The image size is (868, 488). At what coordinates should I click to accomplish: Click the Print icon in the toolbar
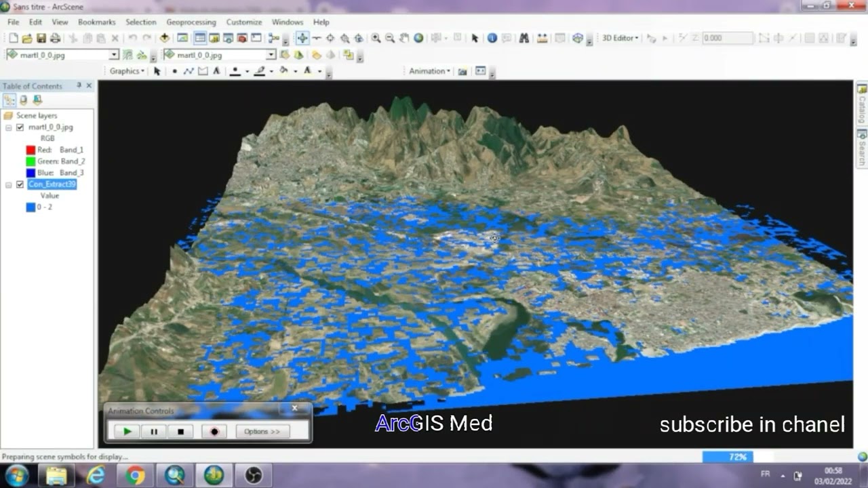click(55, 39)
